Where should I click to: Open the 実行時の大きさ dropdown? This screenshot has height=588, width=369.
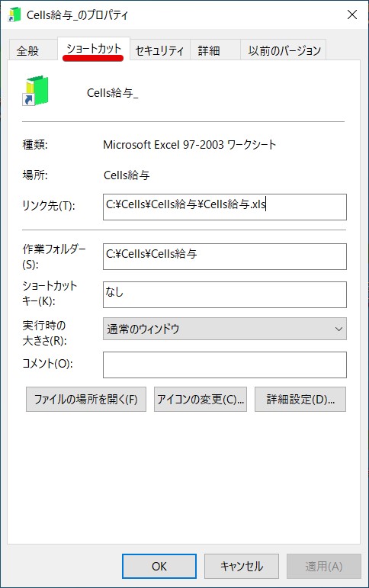(225, 329)
